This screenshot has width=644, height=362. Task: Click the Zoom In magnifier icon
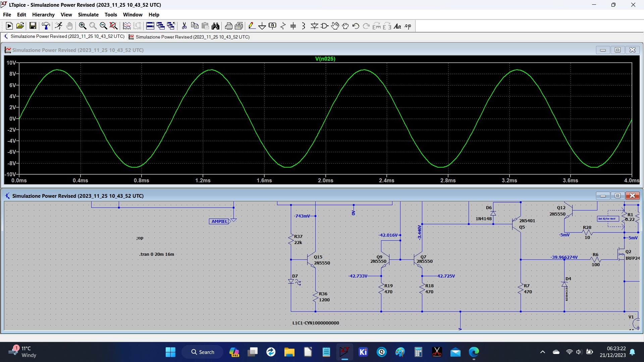point(83,26)
